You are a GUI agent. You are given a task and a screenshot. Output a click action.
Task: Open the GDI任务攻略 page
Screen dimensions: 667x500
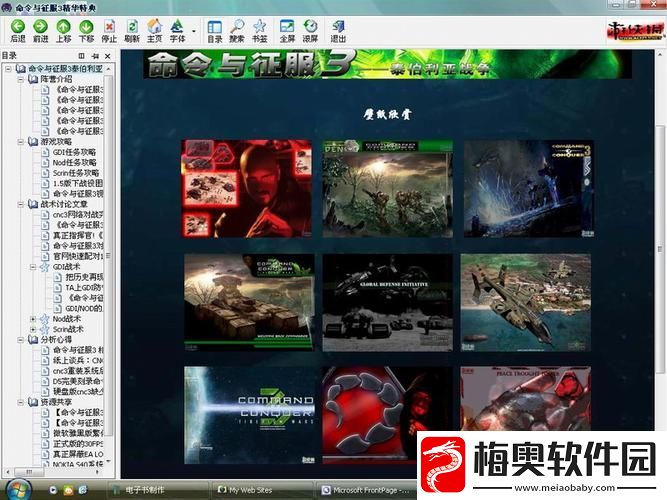[74, 152]
